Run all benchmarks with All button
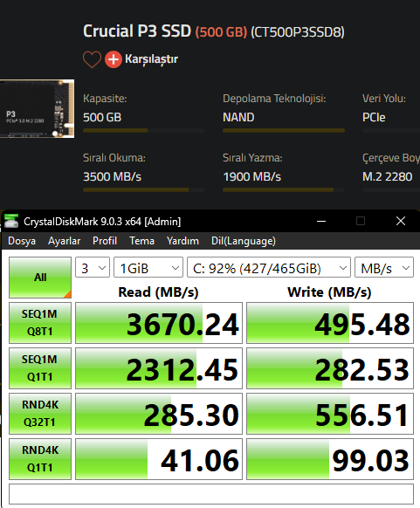Image resolution: width=420 pixels, height=508 pixels. coord(40,278)
